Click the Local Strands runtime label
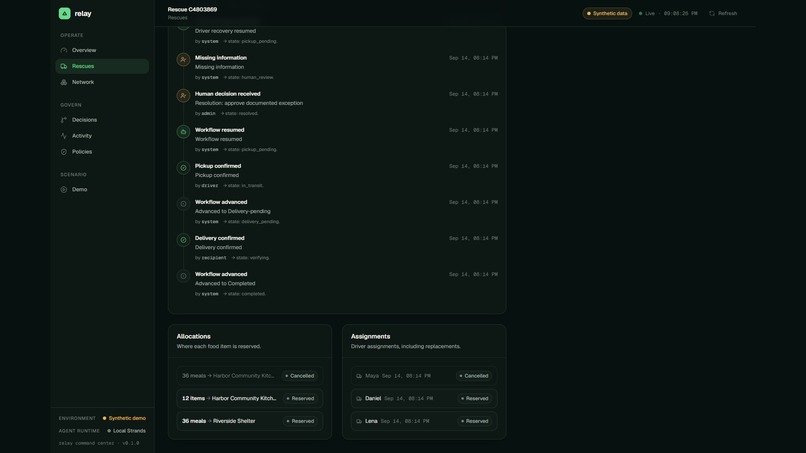This screenshot has height=453, width=806. pos(126,431)
